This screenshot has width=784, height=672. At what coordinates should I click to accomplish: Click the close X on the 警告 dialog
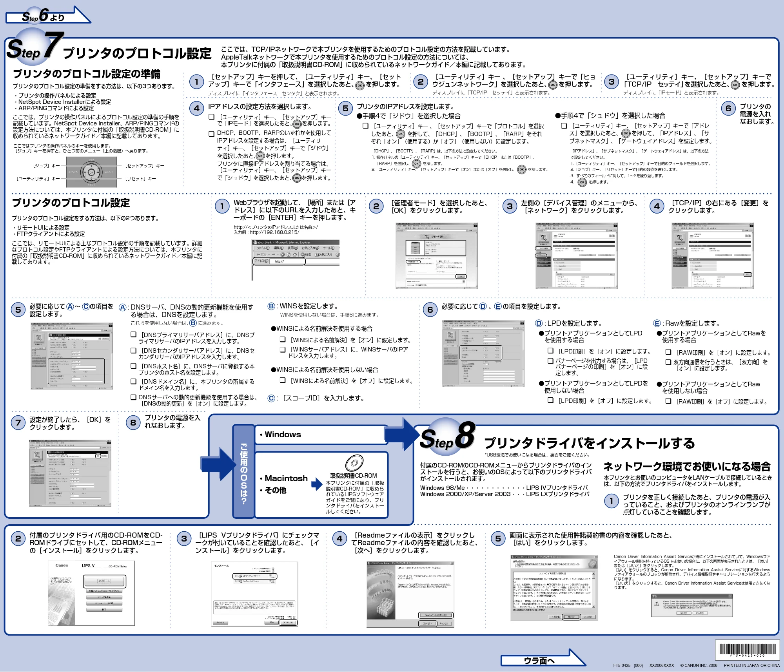(x=730, y=596)
